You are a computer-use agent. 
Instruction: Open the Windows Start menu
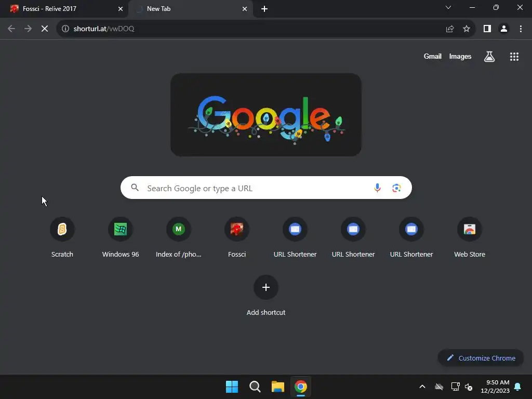point(232,387)
